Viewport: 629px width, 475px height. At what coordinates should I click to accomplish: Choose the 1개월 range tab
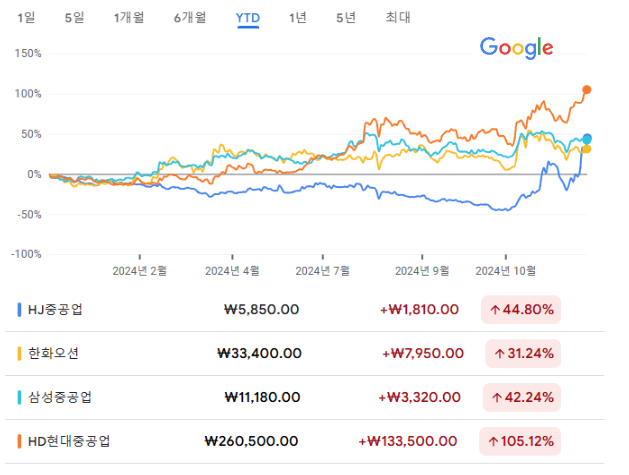129,18
